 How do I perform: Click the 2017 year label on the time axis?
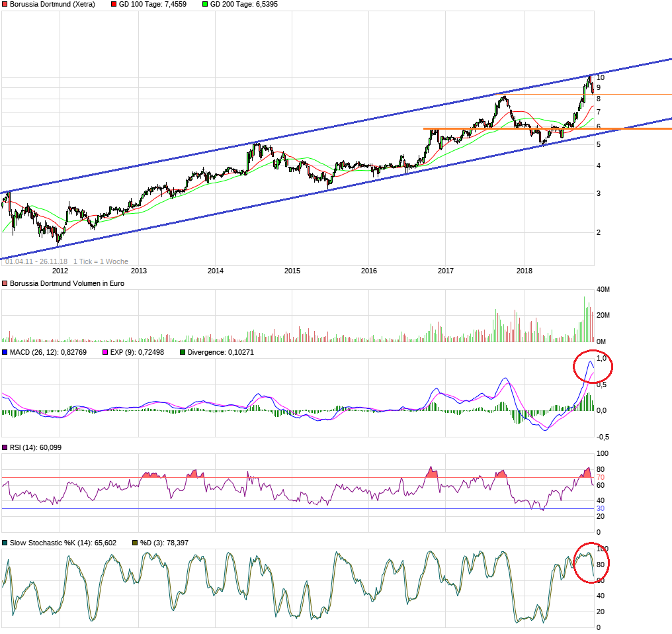tap(446, 271)
